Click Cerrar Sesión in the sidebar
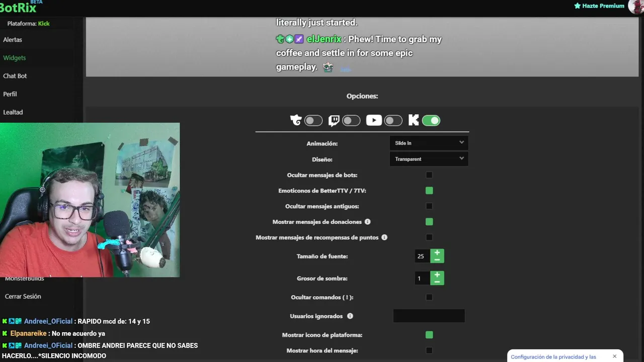644x362 pixels. pos(23,297)
